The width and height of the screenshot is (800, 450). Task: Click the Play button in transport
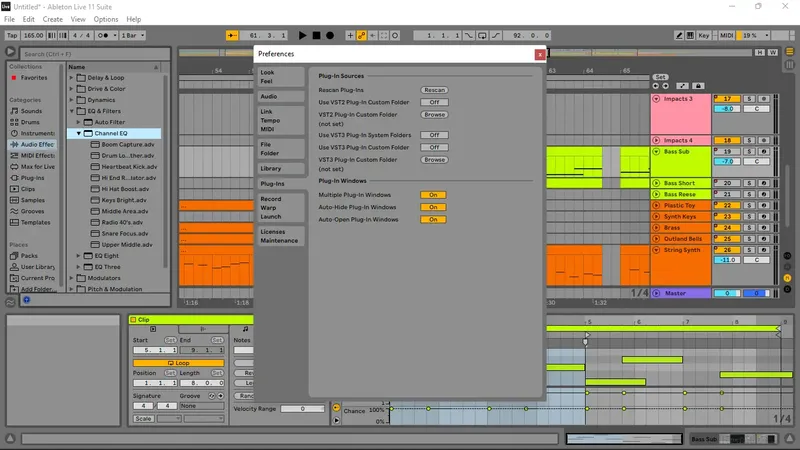tap(303, 35)
